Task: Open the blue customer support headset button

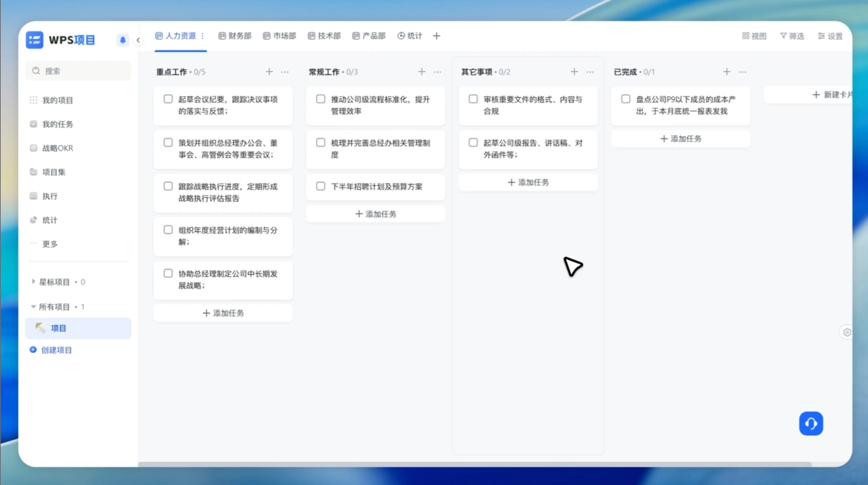Action: [811, 424]
